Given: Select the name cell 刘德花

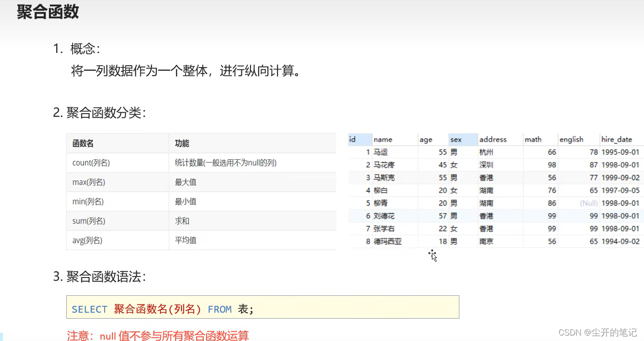Looking at the screenshot, I should [x=384, y=216].
